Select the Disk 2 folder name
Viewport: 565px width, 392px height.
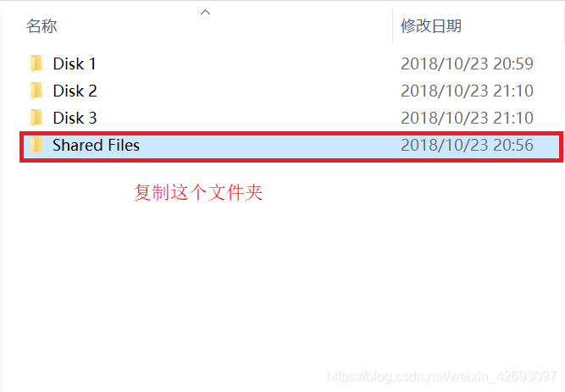[x=75, y=91]
